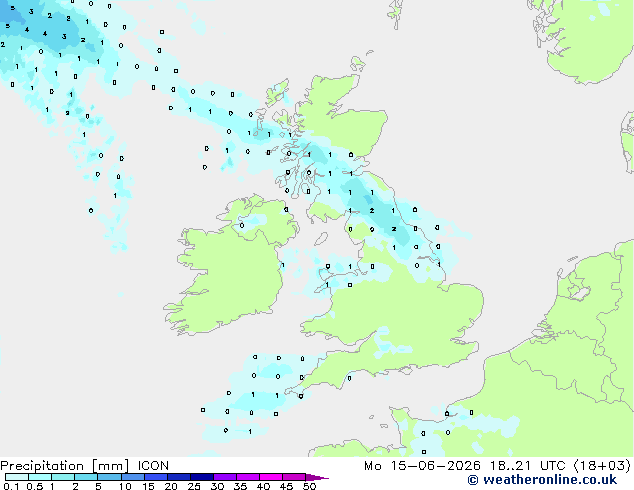Viewport: 634px width, 490px height.
Task: Click the "Mo" weekday label
Action: tap(372, 466)
